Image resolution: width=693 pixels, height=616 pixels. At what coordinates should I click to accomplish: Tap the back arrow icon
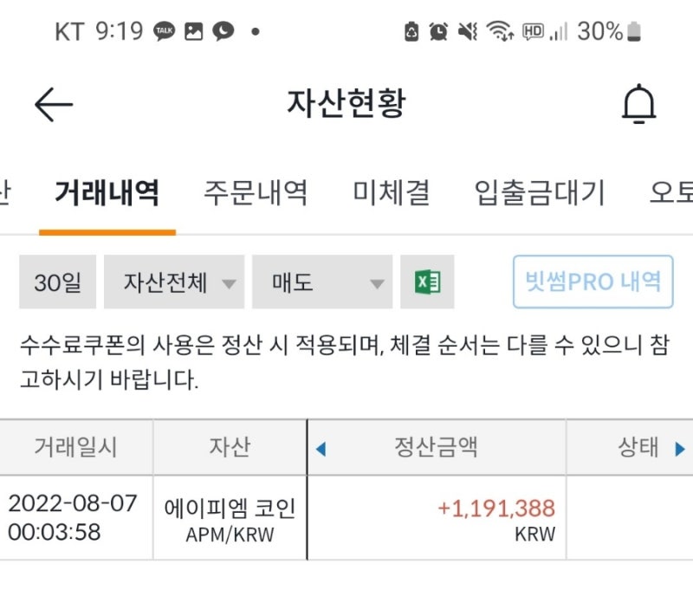(x=54, y=104)
